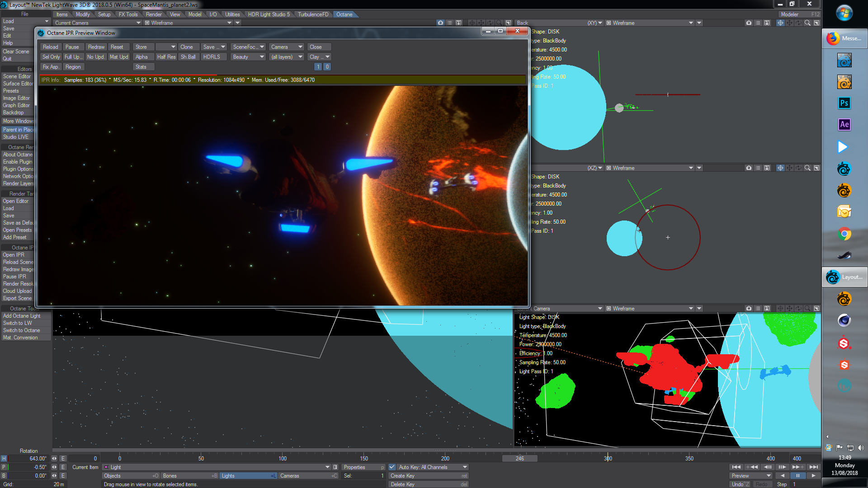
Task: Jump to last frame in transport controls
Action: 813,467
